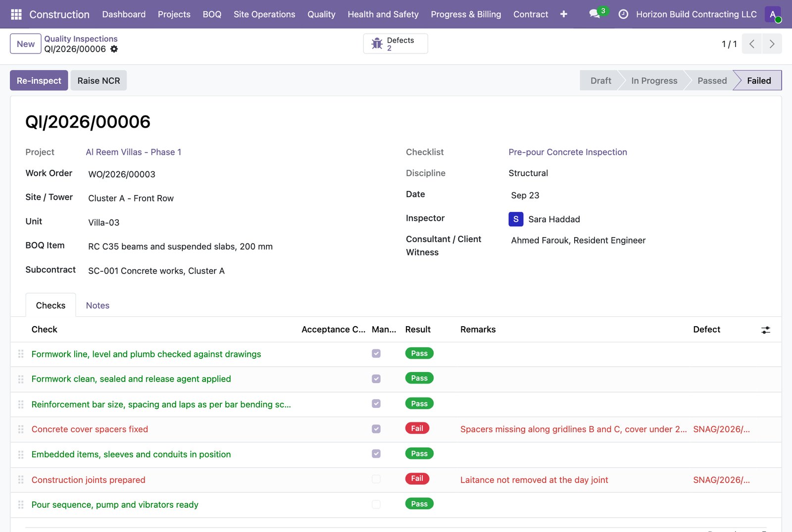Click the Work Order field WO/2026/00003
Image resolution: width=792 pixels, height=532 pixels.
click(122, 174)
